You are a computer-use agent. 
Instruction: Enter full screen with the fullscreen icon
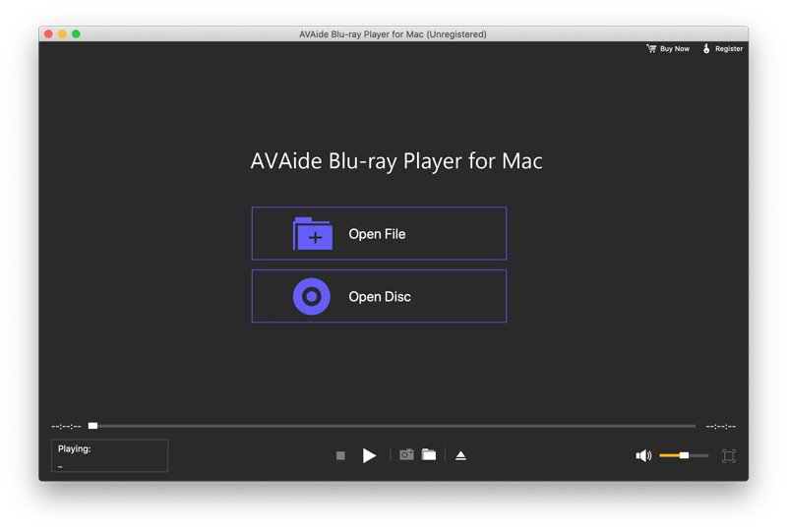click(729, 455)
